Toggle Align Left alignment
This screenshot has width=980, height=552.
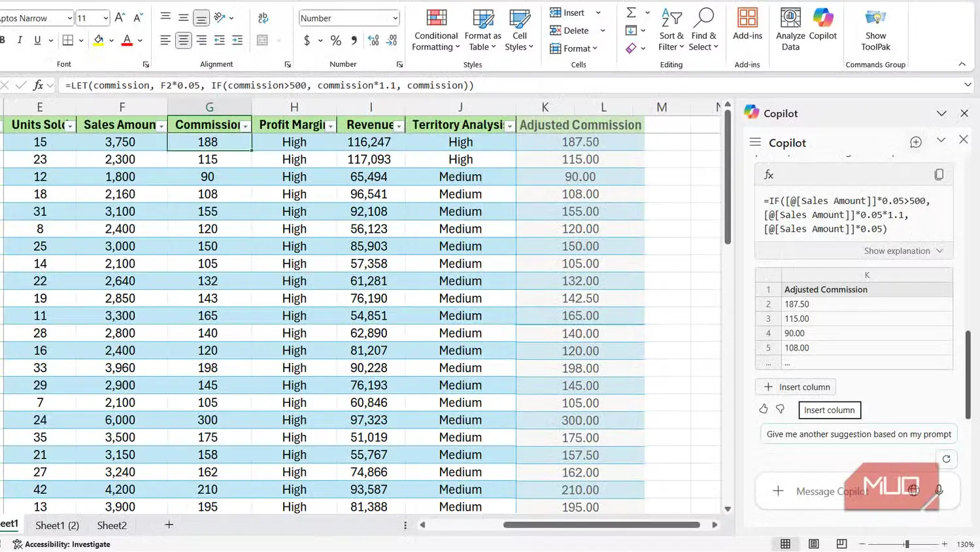click(165, 41)
